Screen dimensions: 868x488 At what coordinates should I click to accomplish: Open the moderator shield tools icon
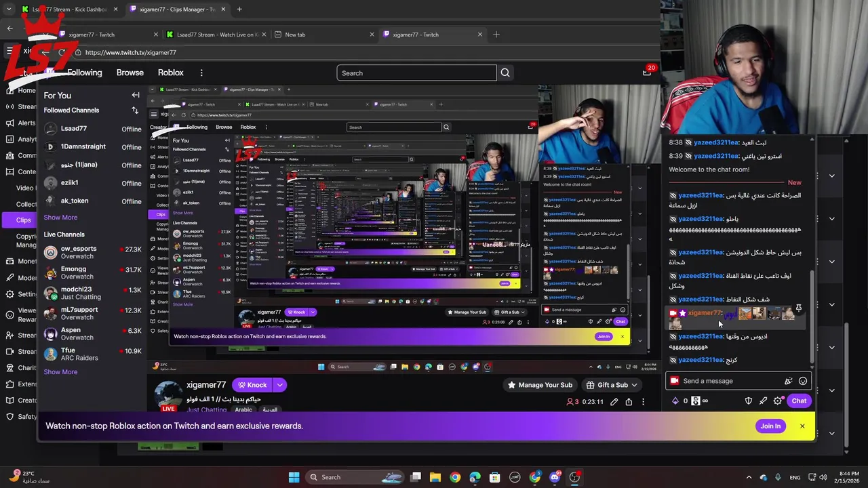click(749, 401)
